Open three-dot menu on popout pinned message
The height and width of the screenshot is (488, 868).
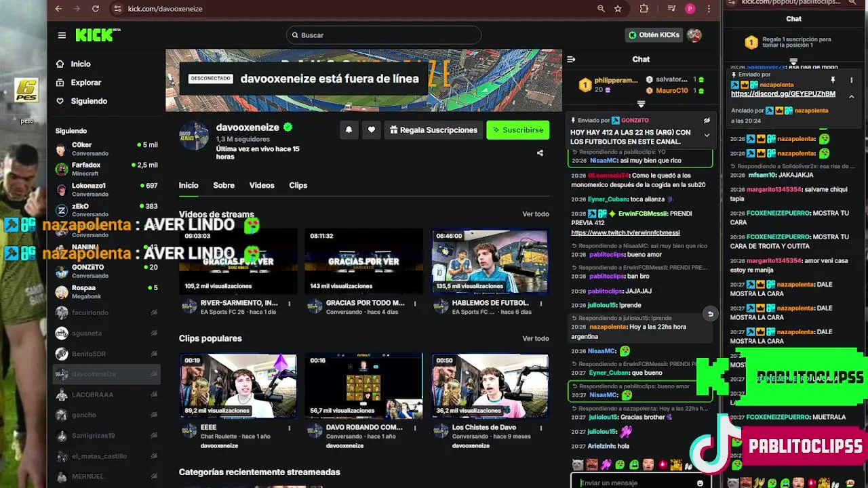pyautogui.click(x=852, y=80)
